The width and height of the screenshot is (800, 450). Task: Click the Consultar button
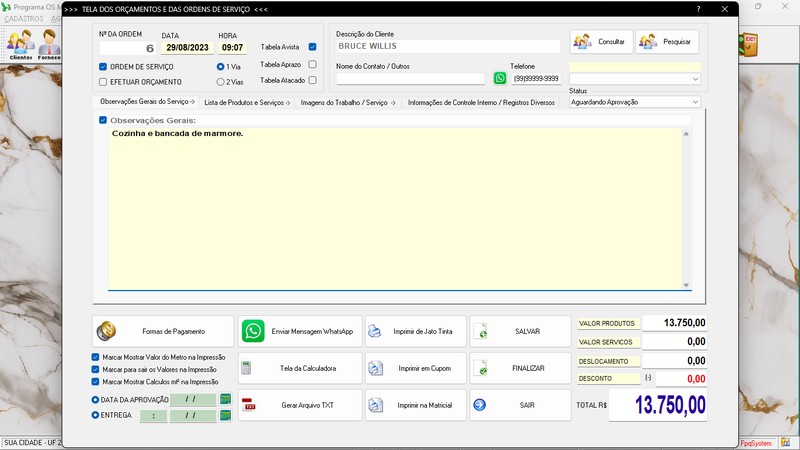(x=600, y=41)
